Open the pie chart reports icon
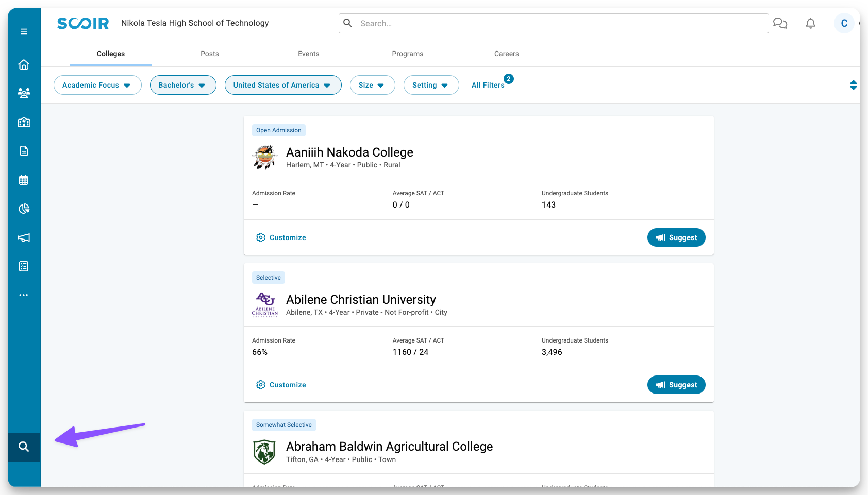Image resolution: width=868 pixels, height=495 pixels. tap(24, 209)
